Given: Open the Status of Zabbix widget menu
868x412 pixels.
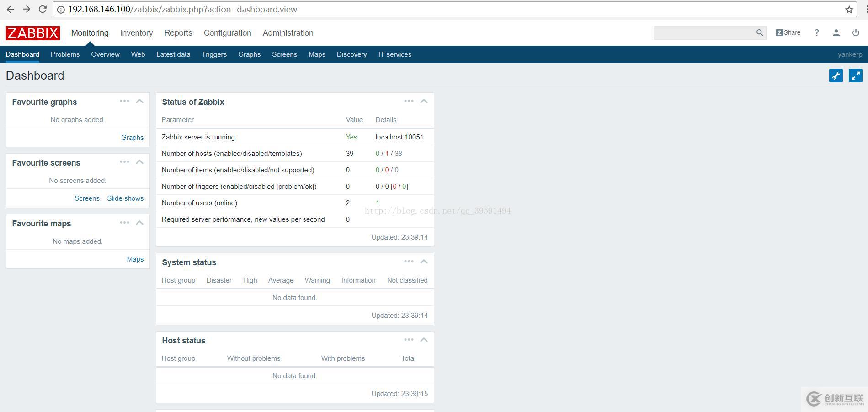Looking at the screenshot, I should 408,101.
